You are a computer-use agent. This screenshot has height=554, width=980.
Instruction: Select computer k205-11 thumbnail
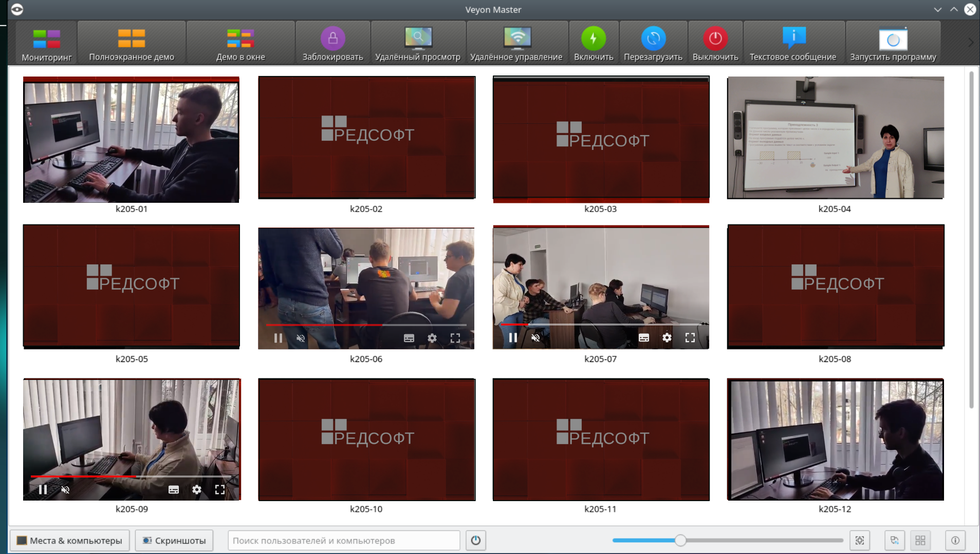coord(601,440)
